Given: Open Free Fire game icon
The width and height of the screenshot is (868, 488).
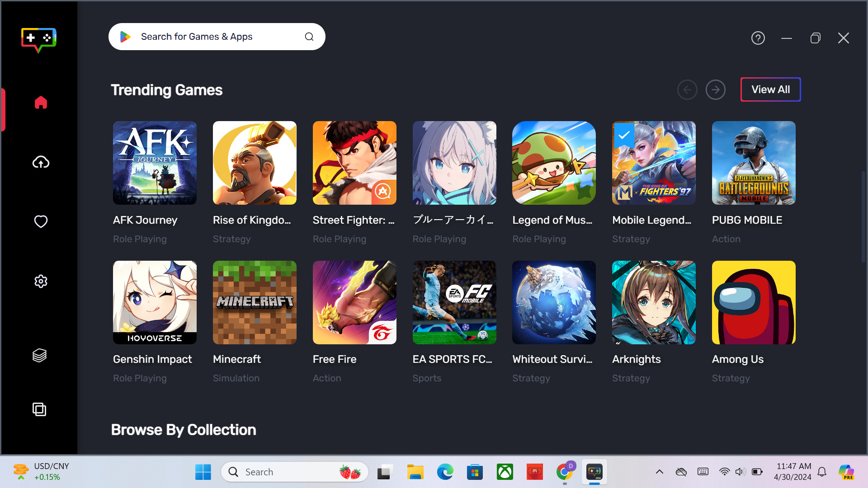Looking at the screenshot, I should pos(354,302).
